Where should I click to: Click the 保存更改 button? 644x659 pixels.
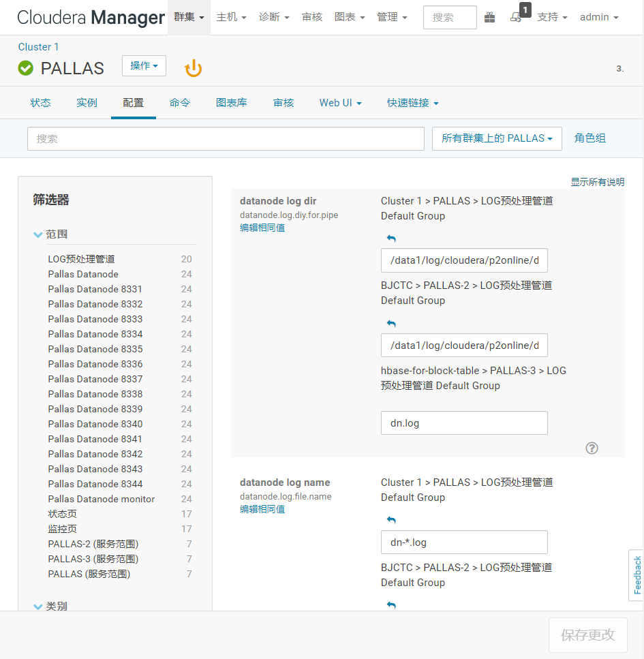pos(587,634)
